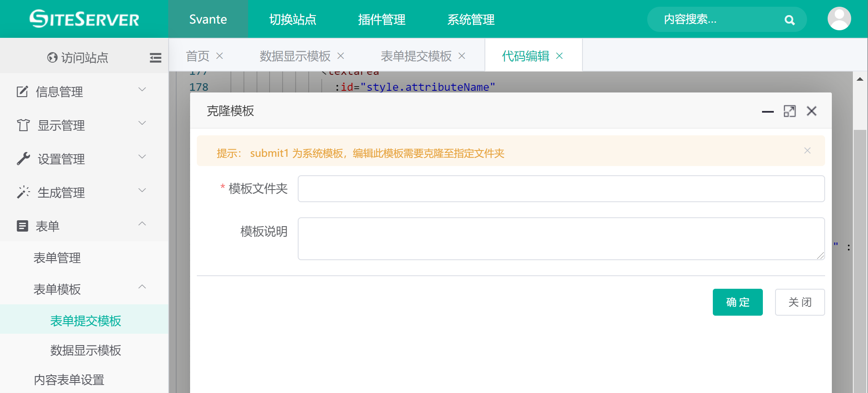Image resolution: width=868 pixels, height=393 pixels.
Task: Click the SiteServer logo
Action: (x=84, y=19)
